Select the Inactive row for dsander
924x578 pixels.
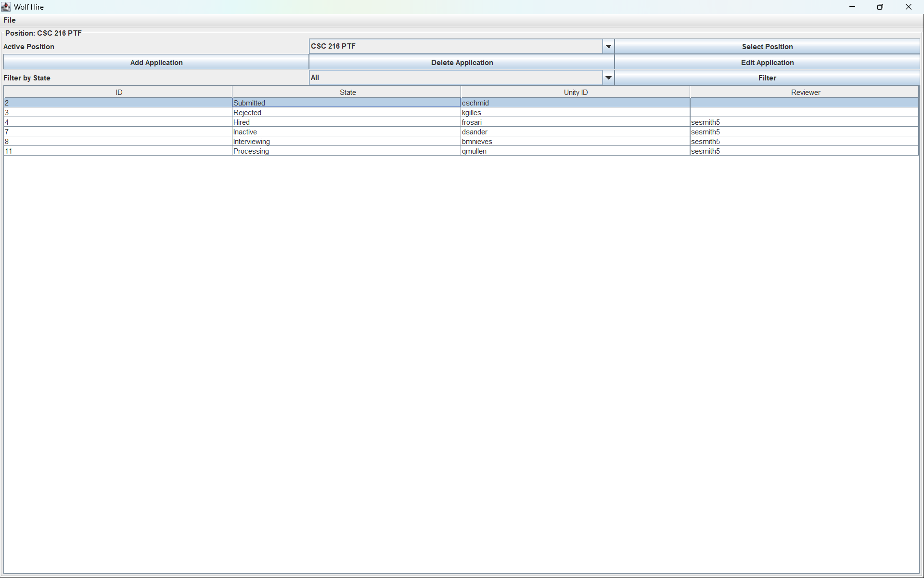coord(346,132)
